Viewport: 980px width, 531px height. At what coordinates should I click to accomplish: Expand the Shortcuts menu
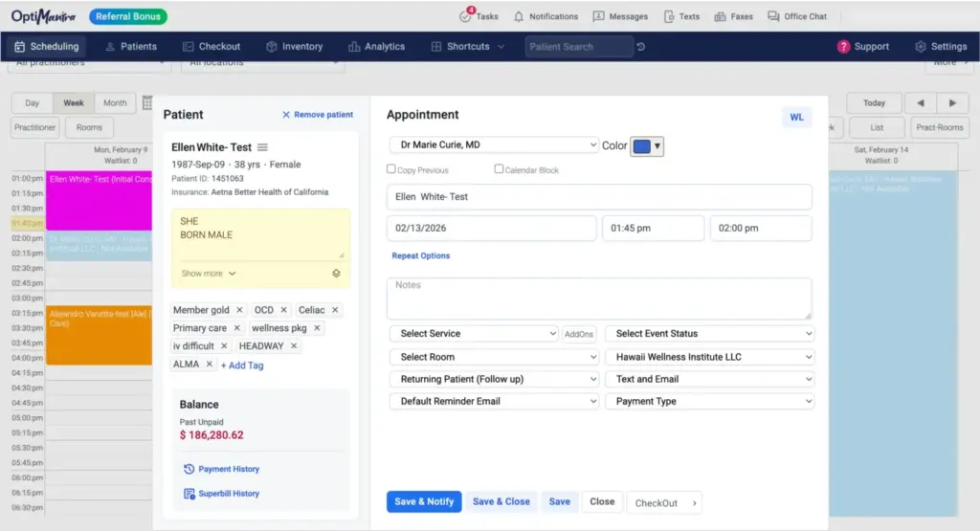(x=467, y=47)
